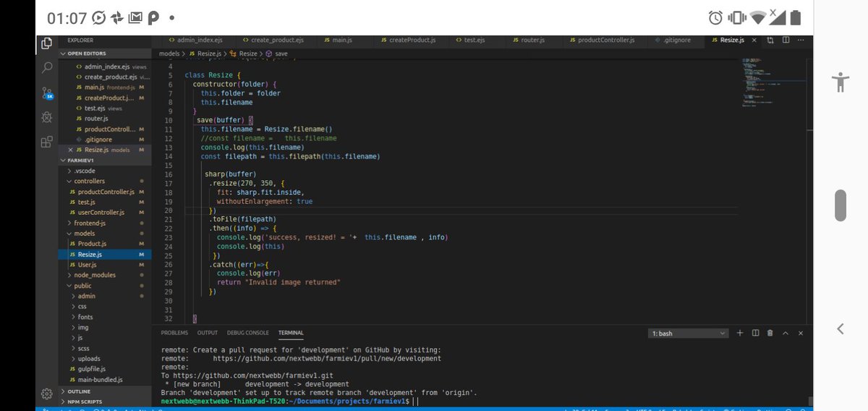This screenshot has width=868, height=411.
Task: Maximize the terminal panel with up chevron
Action: tap(786, 333)
